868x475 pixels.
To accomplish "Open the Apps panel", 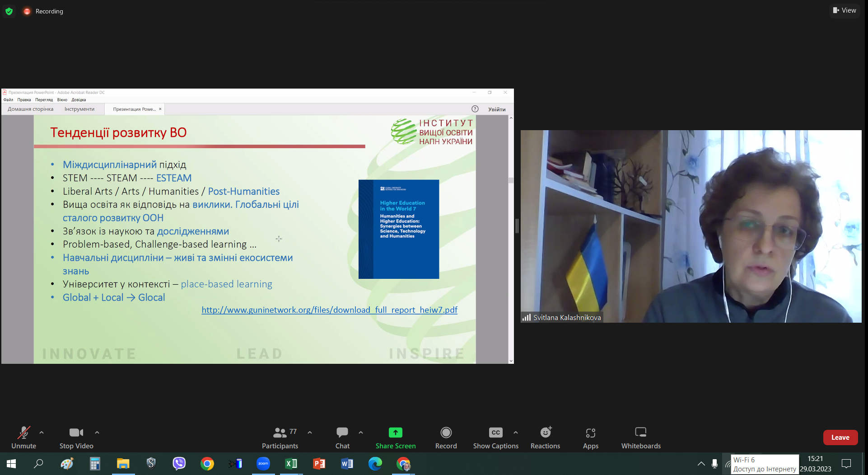I will pos(590,437).
